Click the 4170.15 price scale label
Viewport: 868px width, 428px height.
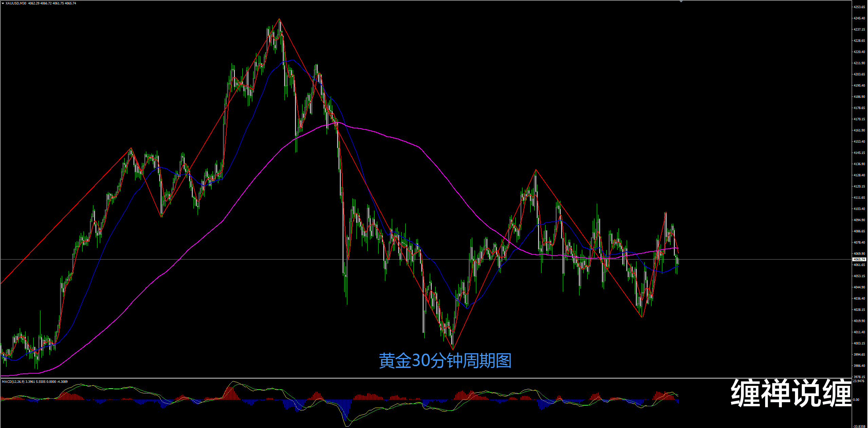point(859,119)
